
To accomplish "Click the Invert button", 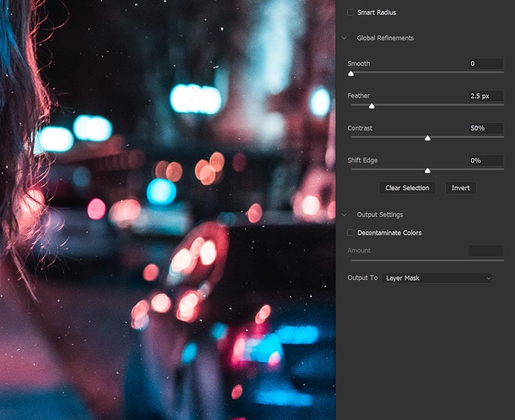I will pyautogui.click(x=460, y=188).
